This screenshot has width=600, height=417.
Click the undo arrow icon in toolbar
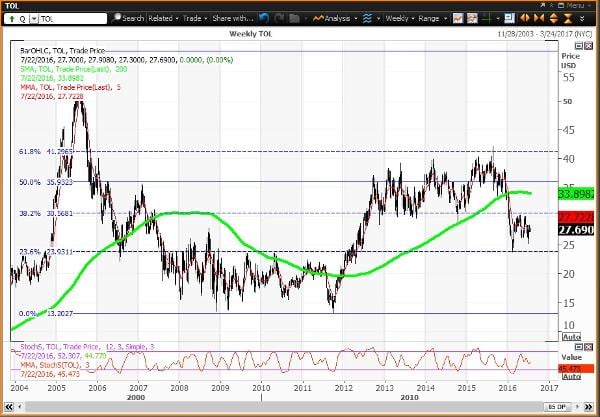coord(263,18)
